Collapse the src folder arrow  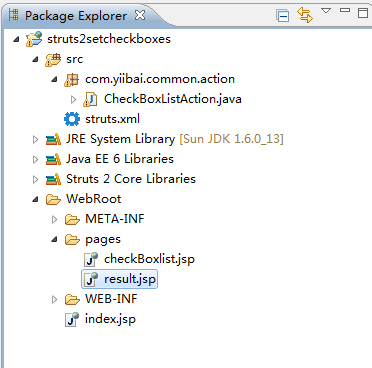click(35, 60)
